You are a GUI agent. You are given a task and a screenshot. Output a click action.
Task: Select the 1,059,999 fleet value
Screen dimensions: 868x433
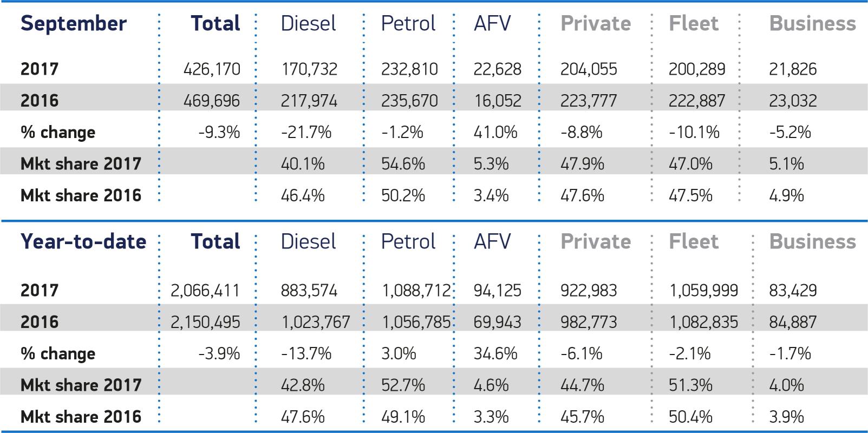pos(703,291)
